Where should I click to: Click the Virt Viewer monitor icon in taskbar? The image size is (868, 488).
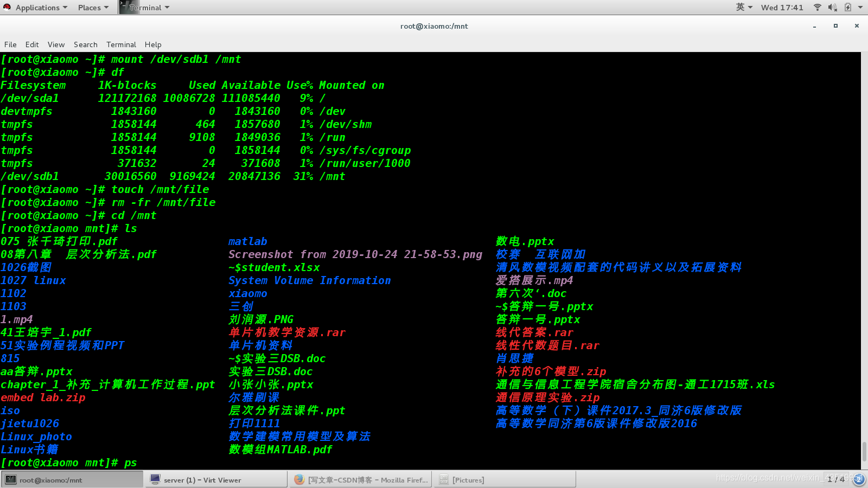155,479
